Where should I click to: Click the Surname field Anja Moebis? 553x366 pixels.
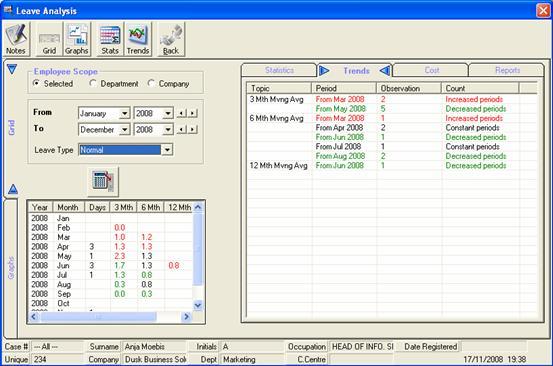click(x=153, y=347)
